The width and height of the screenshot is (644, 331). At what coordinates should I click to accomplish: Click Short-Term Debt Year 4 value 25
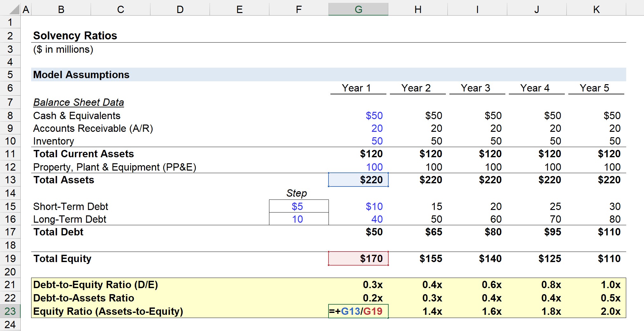(x=555, y=206)
